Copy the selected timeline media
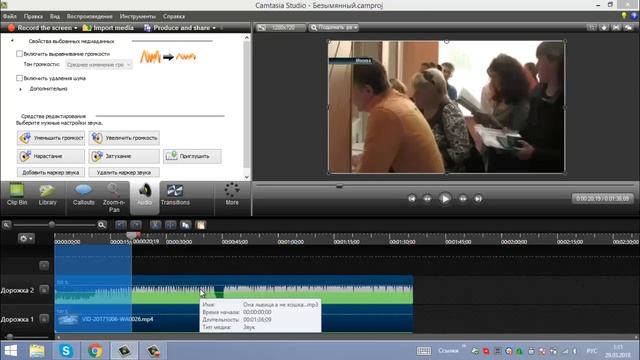Viewport: 640px width, 360px height. (x=186, y=225)
